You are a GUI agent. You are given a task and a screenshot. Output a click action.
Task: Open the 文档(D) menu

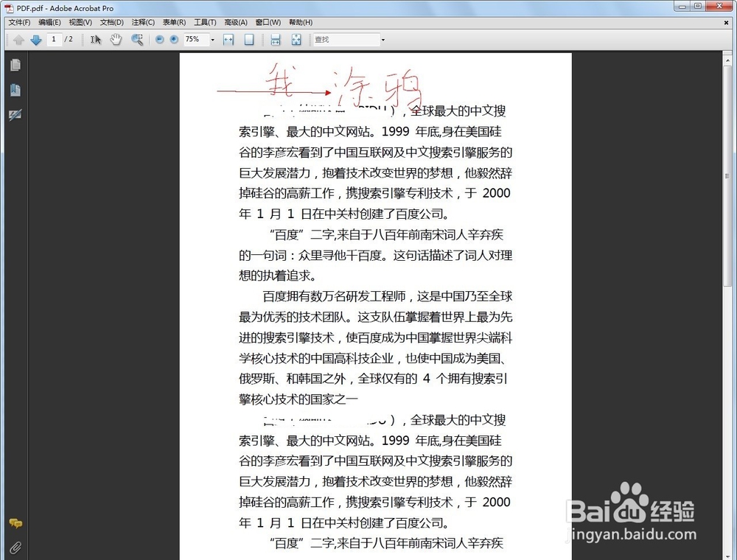pyautogui.click(x=112, y=22)
